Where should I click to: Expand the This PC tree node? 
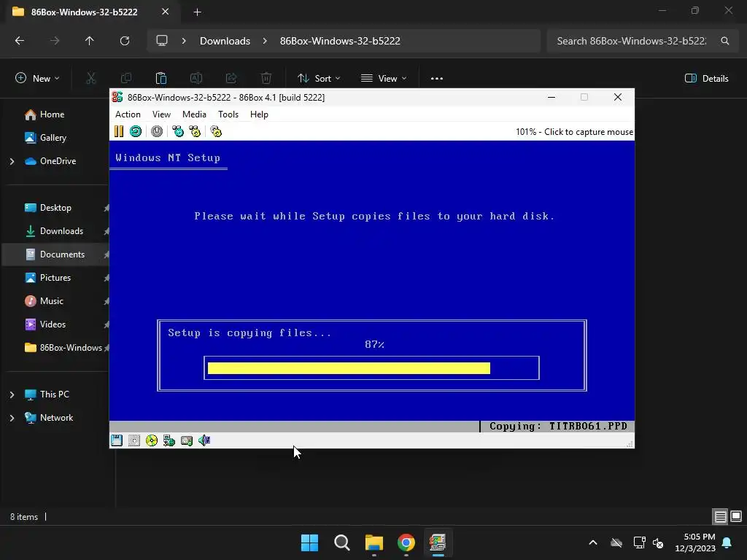point(12,394)
